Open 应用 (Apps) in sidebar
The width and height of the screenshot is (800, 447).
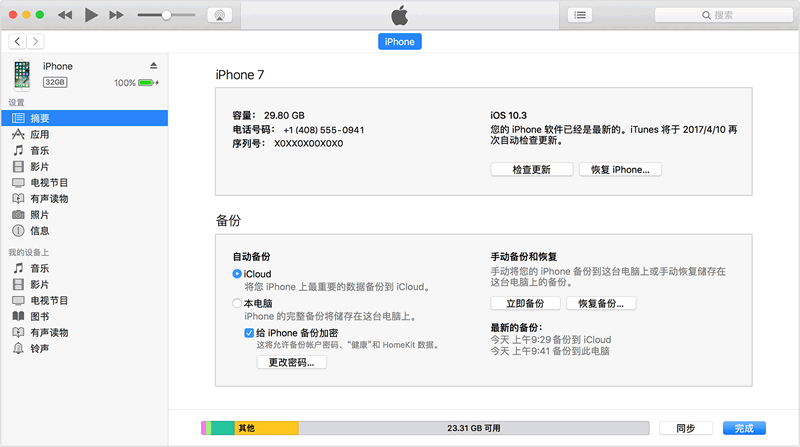pyautogui.click(x=39, y=134)
